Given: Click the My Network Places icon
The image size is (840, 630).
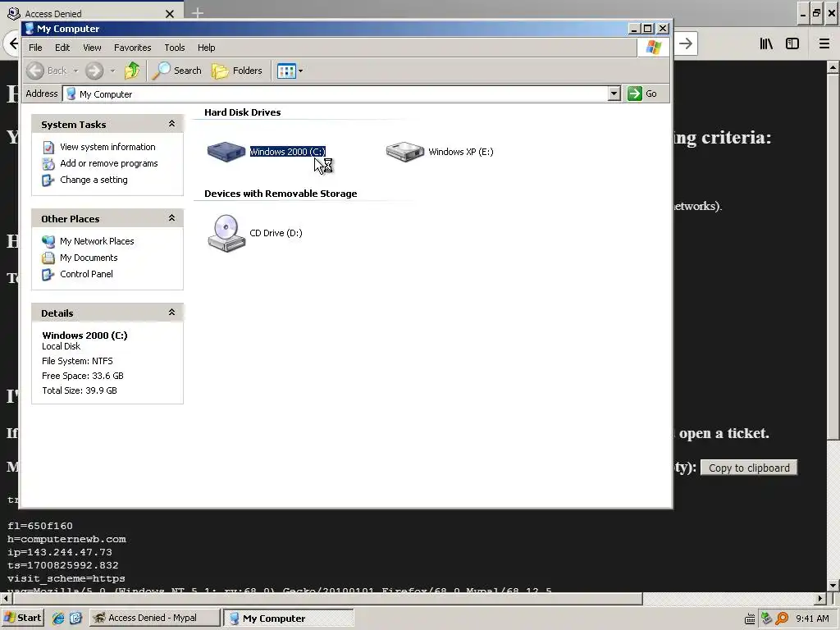Looking at the screenshot, I should pyautogui.click(x=48, y=242).
